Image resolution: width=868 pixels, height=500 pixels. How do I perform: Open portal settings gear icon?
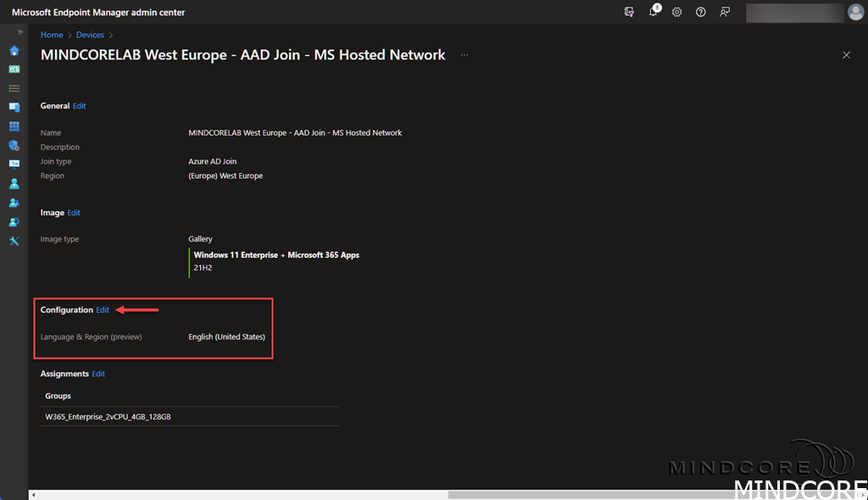point(677,12)
